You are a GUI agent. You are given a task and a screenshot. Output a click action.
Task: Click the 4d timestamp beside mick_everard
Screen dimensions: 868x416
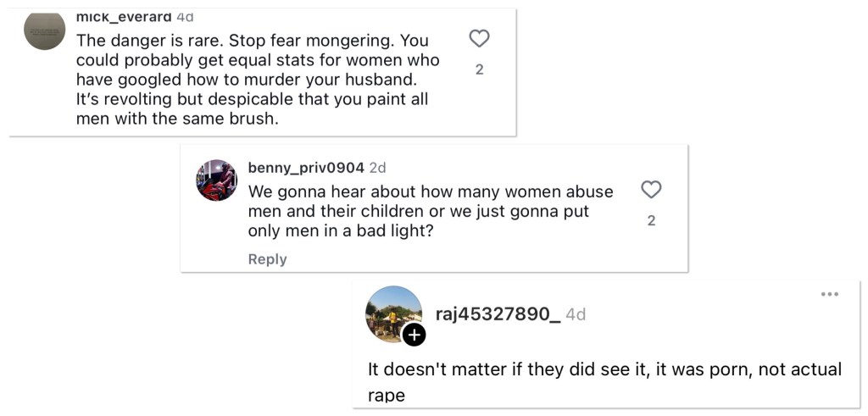click(x=185, y=17)
